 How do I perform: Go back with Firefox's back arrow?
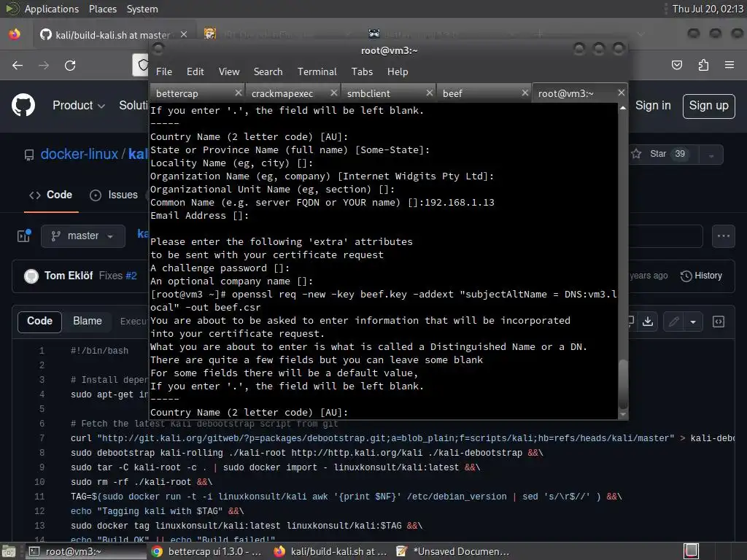pos(18,65)
